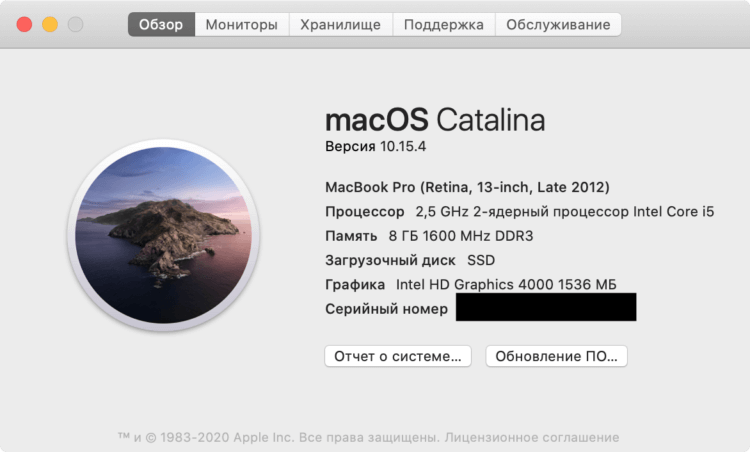This screenshot has width=750, height=452.
Task: Open the Хранилище tab
Action: [x=341, y=24]
